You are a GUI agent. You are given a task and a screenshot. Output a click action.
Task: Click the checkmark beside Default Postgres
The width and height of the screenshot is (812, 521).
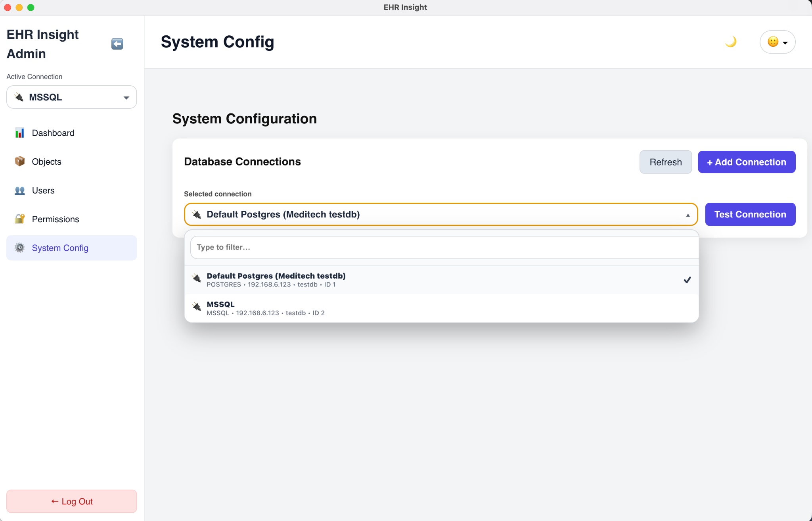(687, 280)
